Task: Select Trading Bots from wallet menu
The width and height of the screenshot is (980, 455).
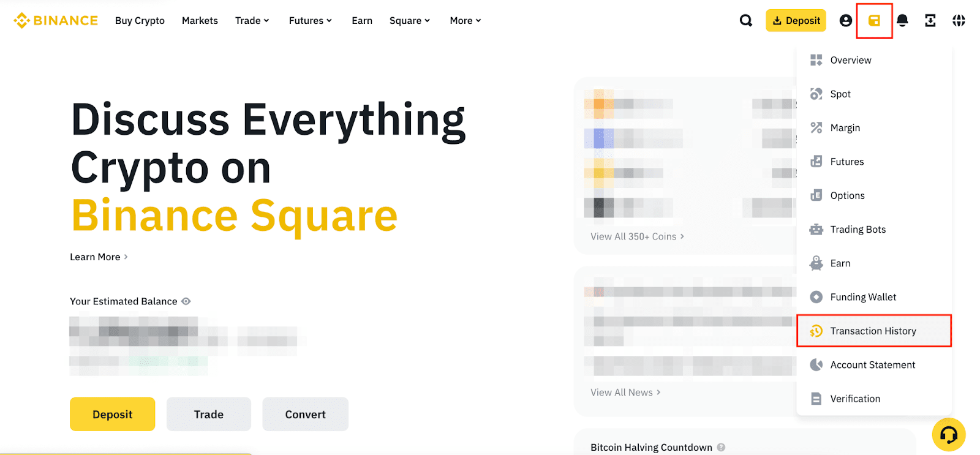Action: click(x=874, y=229)
